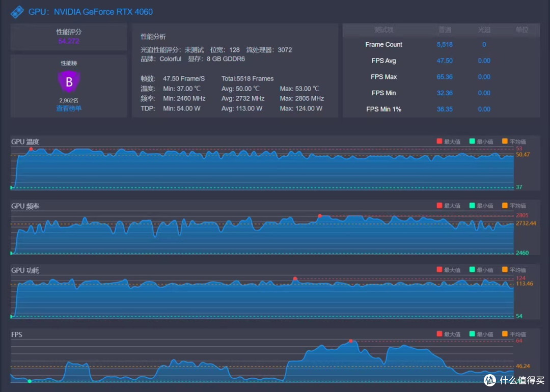Click the FPS Max value 65.36

(x=445, y=77)
